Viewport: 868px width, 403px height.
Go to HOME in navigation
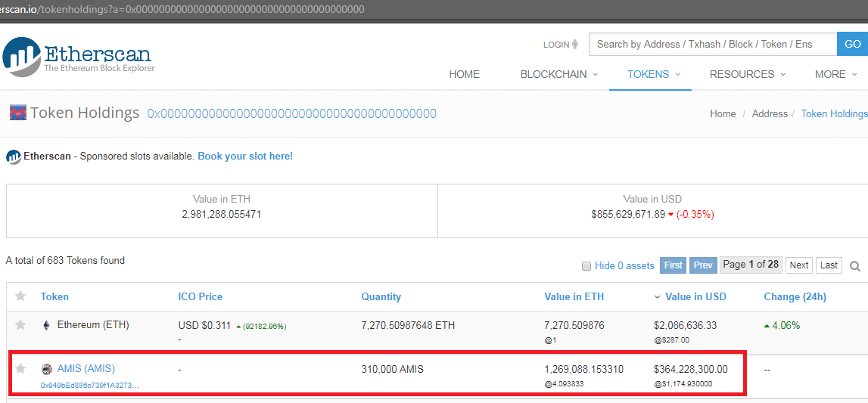464,74
